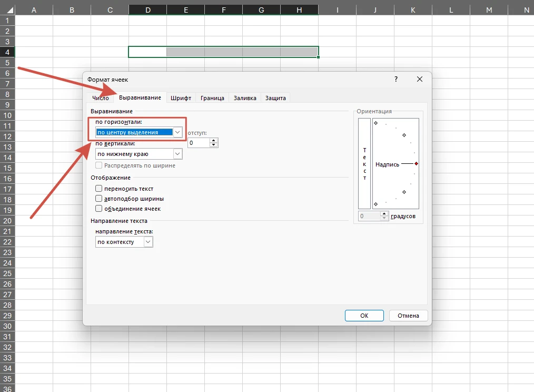Screen dimensions: 534x392
Task: Close the Формат ячеек dialog
Action: coord(420,79)
